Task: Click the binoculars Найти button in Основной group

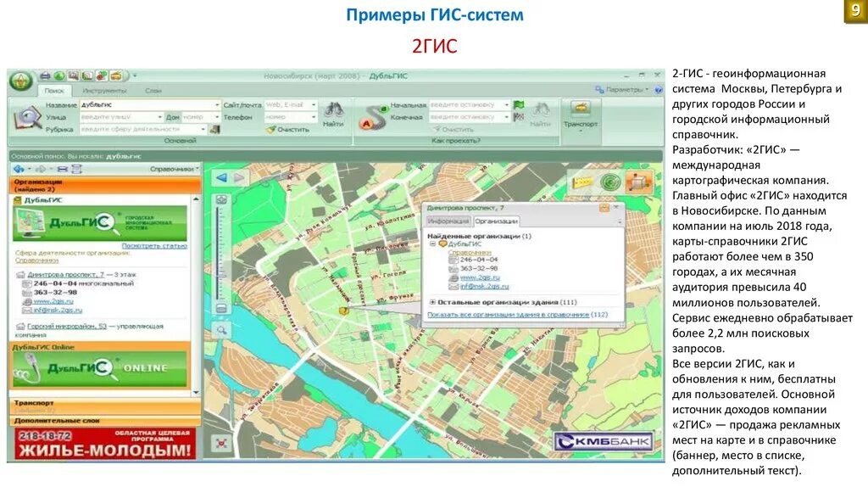Action: pos(334,115)
